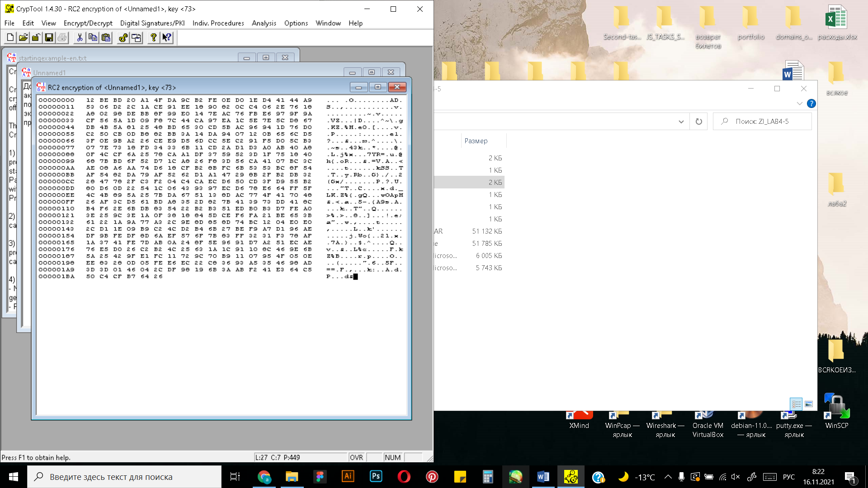
Task: Click the Print toolbar icon
Action: 62,38
